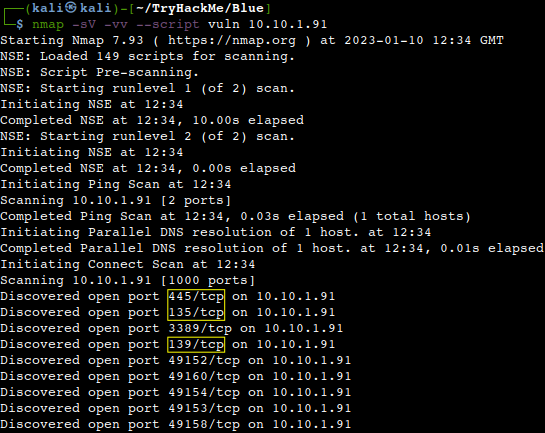Screen dimensions: 545x433
Task: Click the dollar sign shell prompt
Action: 20,24
